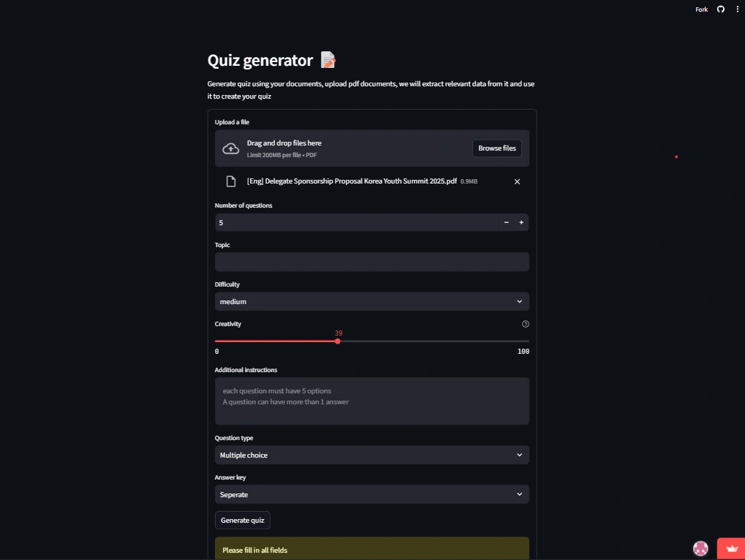Open the app creator avatar
This screenshot has width=745, height=560.
click(700, 548)
